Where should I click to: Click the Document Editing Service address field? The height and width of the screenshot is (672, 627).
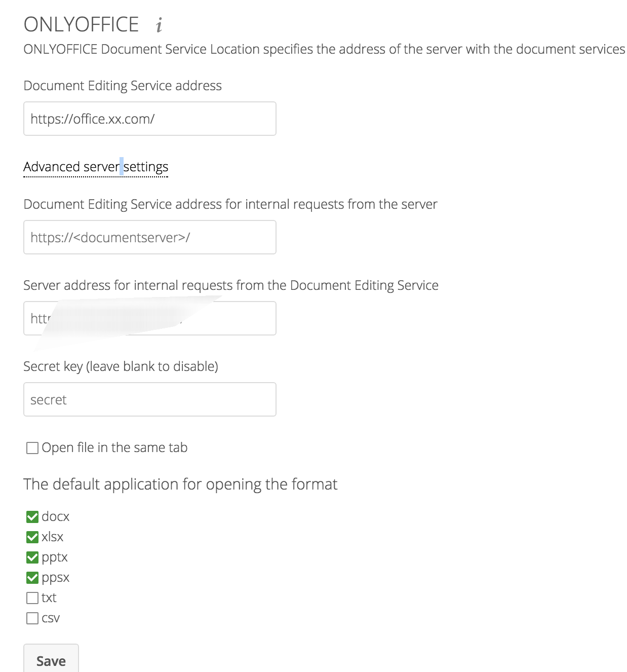click(149, 119)
